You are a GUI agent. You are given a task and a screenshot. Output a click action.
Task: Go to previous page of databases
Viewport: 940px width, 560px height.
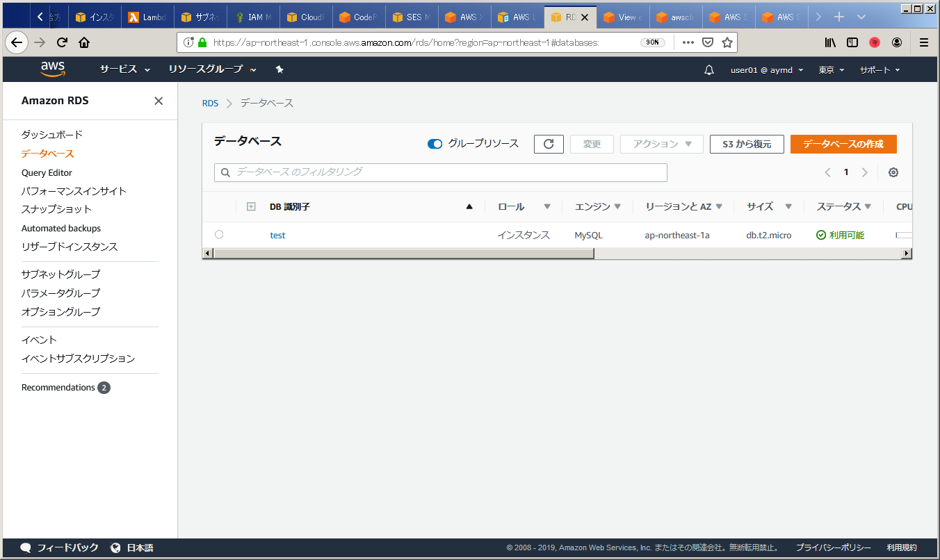click(828, 172)
